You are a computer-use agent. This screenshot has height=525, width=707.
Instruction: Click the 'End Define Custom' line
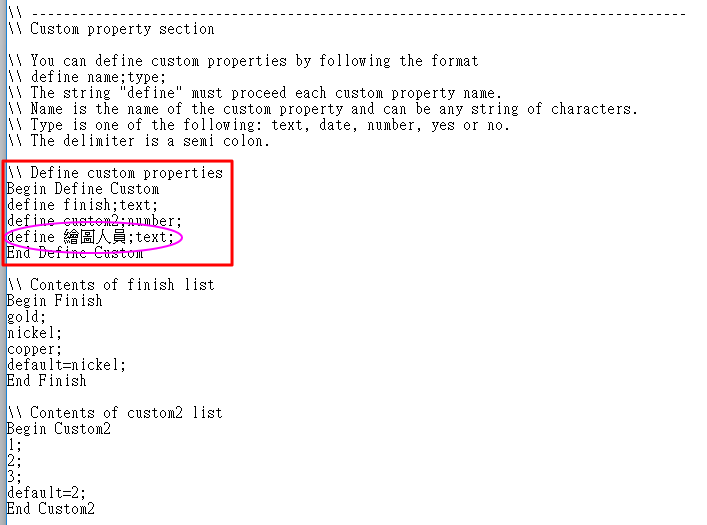coord(75,253)
